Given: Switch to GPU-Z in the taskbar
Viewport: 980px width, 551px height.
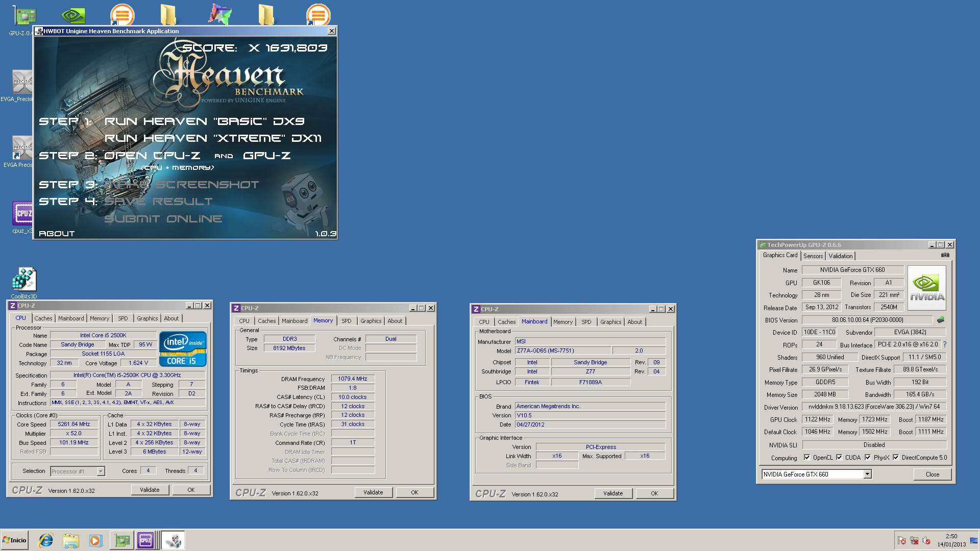Looking at the screenshot, I should (x=122, y=540).
